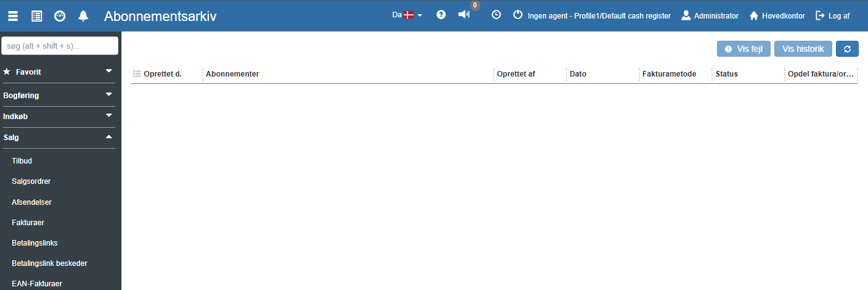This screenshot has width=868, height=290.
Task: Open the dashboard gauge icon
Action: (x=60, y=16)
